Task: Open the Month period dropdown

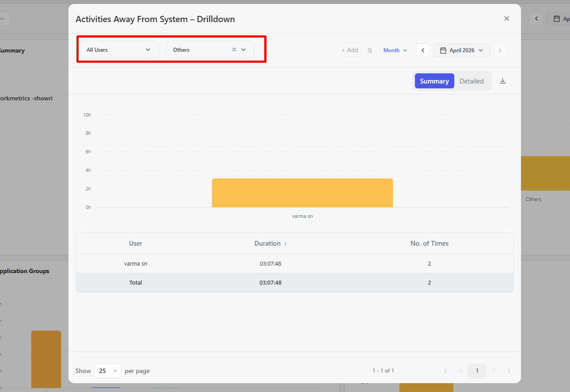Action: tap(395, 50)
